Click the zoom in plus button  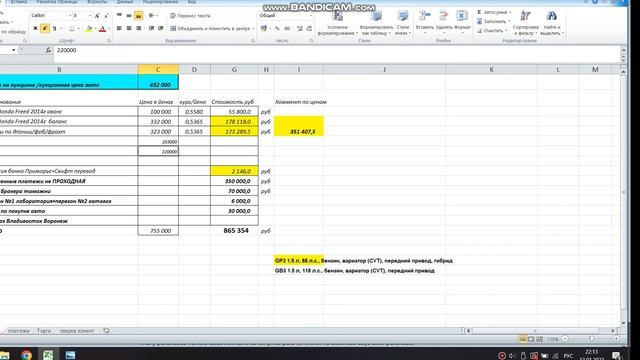tap(616, 339)
